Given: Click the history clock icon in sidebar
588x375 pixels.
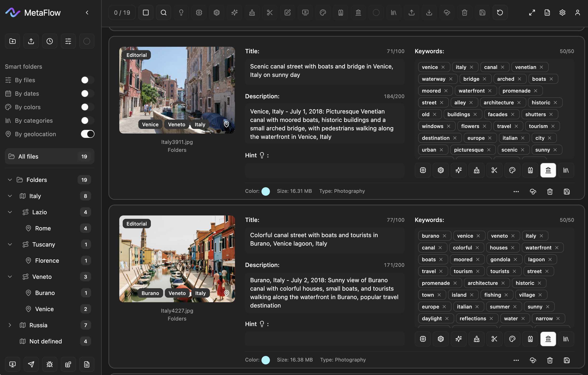Looking at the screenshot, I should pyautogui.click(x=50, y=41).
